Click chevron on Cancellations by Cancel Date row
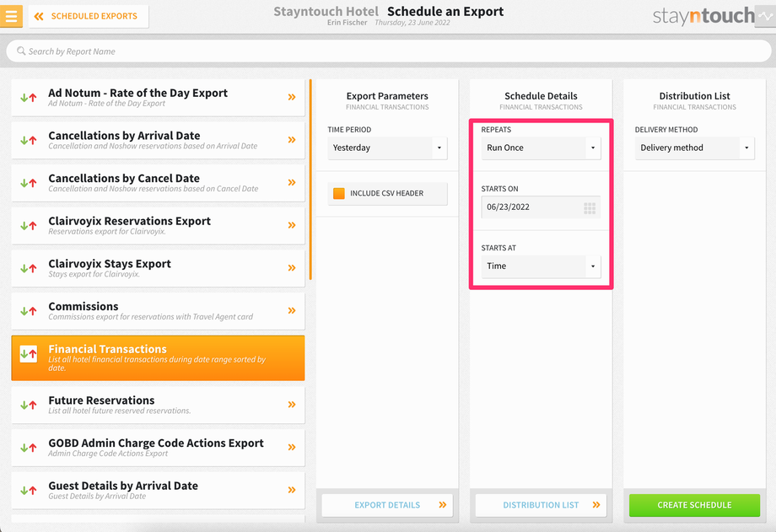The width and height of the screenshot is (776, 532). pos(292,182)
